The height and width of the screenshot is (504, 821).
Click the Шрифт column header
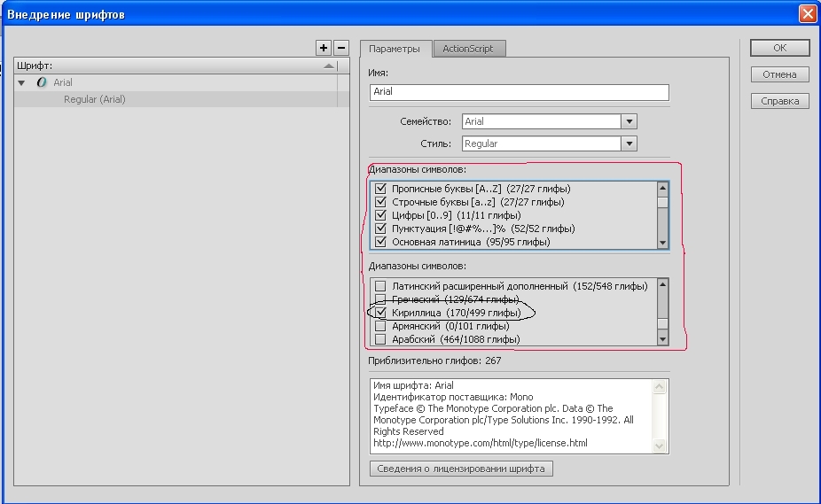(176, 66)
